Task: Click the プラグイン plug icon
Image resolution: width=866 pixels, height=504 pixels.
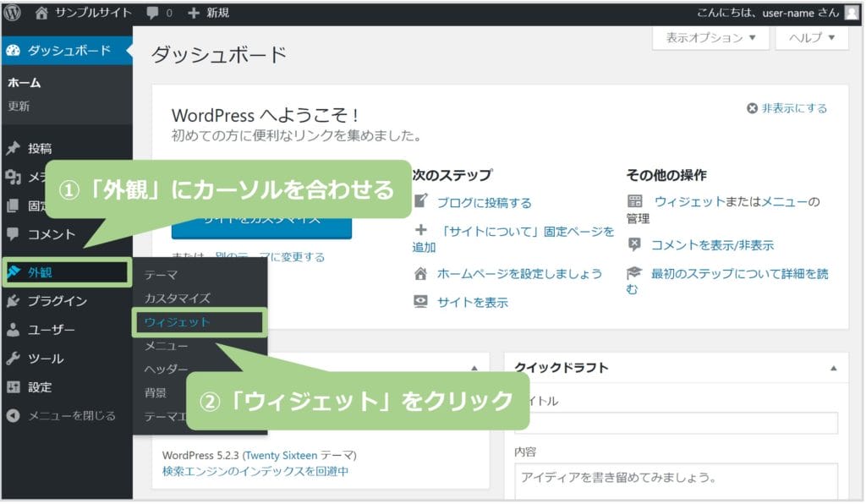Action: click(x=14, y=301)
